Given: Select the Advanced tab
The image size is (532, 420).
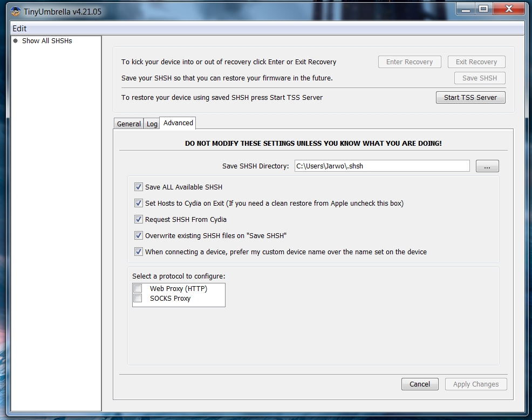Looking at the screenshot, I should point(178,123).
